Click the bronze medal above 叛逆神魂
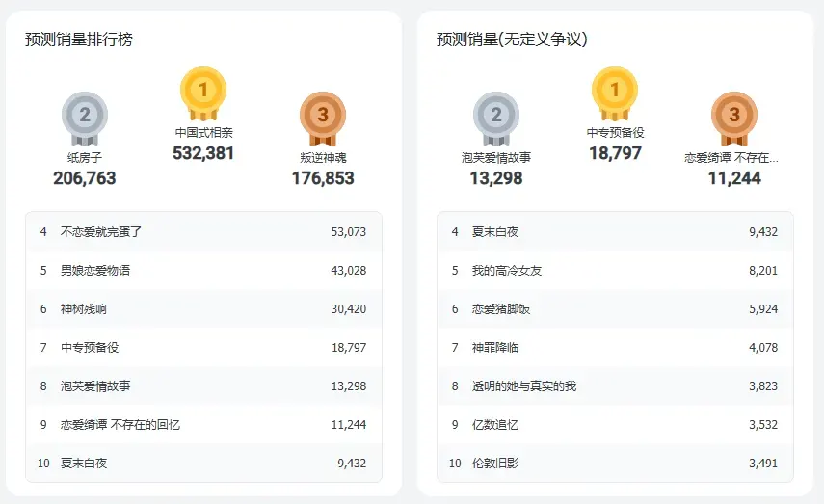 click(323, 119)
